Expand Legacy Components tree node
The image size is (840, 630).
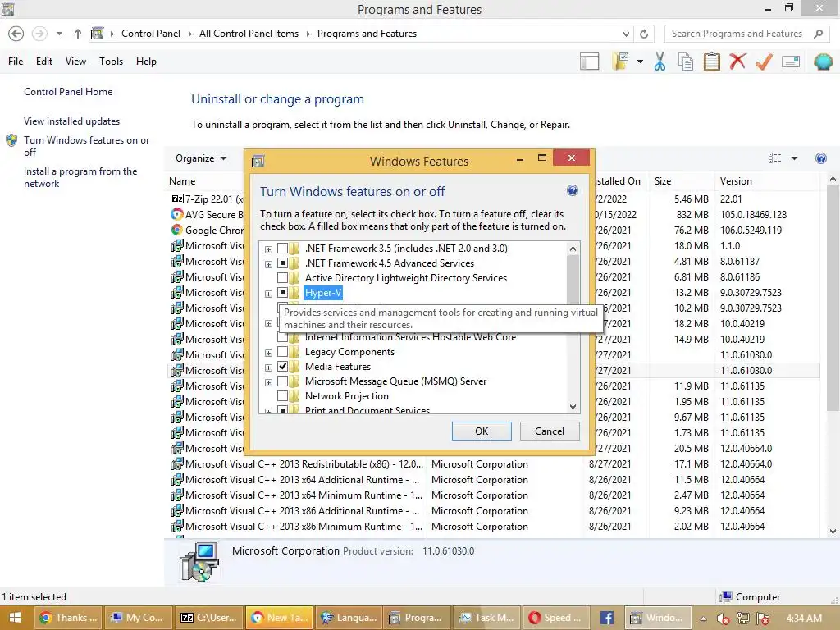coord(268,353)
